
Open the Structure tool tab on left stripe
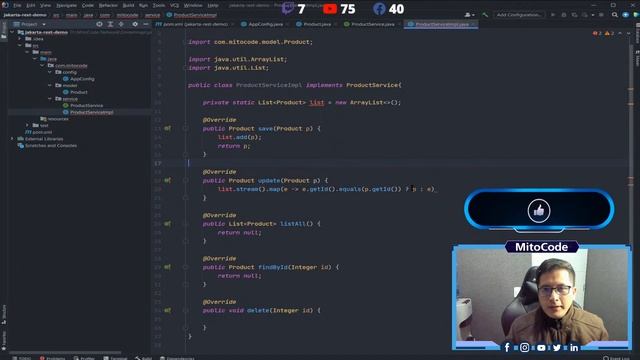click(x=4, y=313)
